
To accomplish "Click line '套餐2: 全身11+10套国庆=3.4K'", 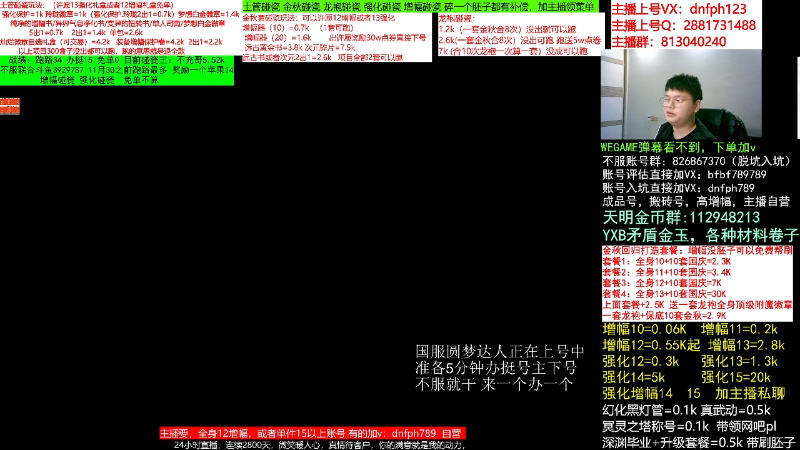I will (666, 272).
